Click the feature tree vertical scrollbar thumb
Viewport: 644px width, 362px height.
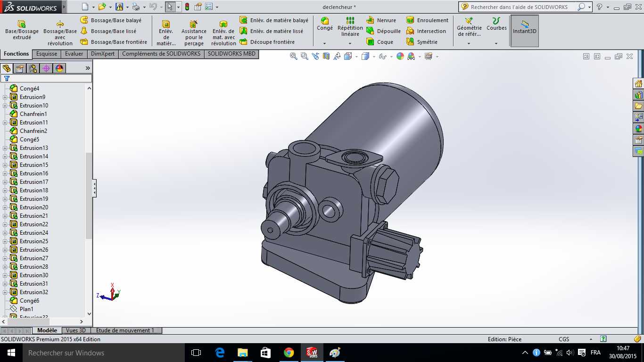[89, 196]
